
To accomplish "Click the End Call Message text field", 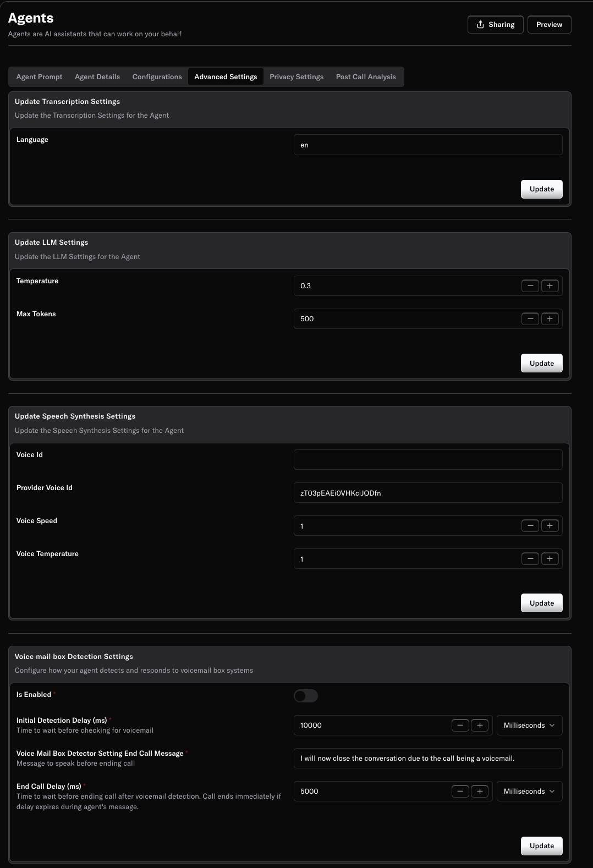I will pos(428,759).
